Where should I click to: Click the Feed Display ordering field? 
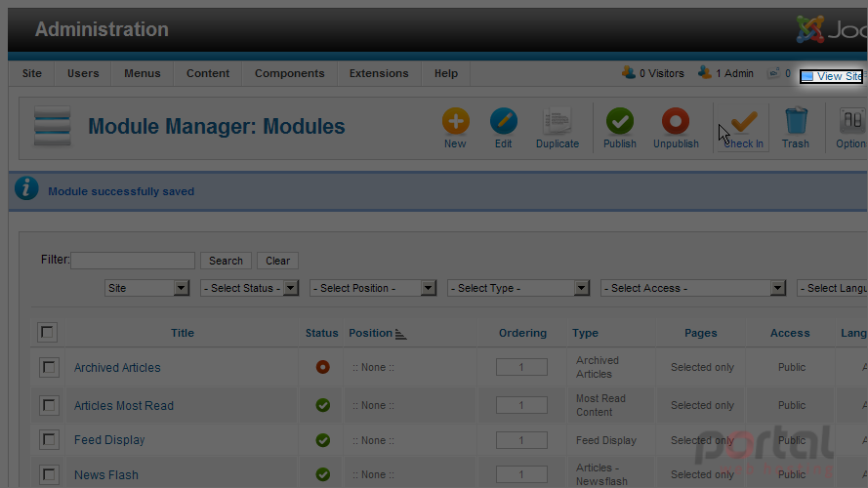(521, 440)
